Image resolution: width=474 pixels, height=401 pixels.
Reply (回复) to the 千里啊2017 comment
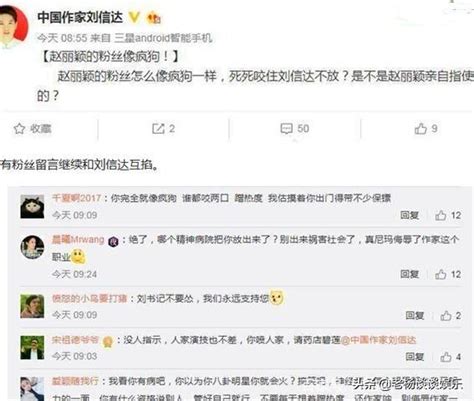coord(410,215)
